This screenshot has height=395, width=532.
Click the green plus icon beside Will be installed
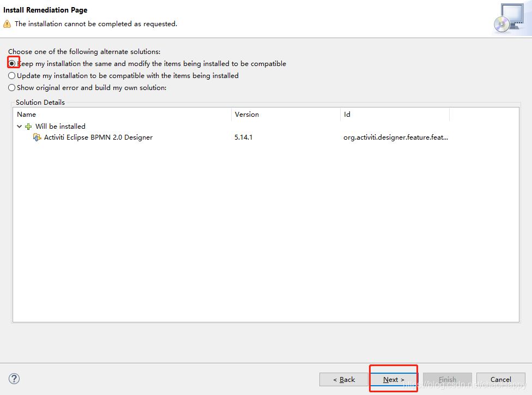pyautogui.click(x=28, y=127)
